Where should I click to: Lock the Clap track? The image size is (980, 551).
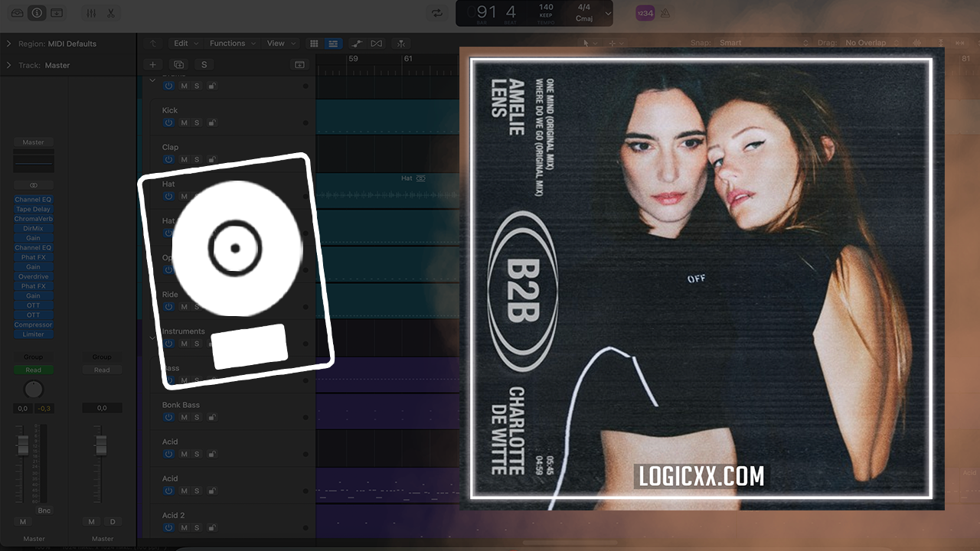tap(212, 159)
